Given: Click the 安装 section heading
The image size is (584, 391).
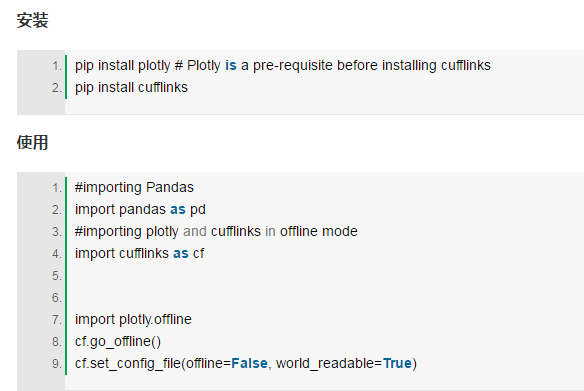Looking at the screenshot, I should [32, 20].
